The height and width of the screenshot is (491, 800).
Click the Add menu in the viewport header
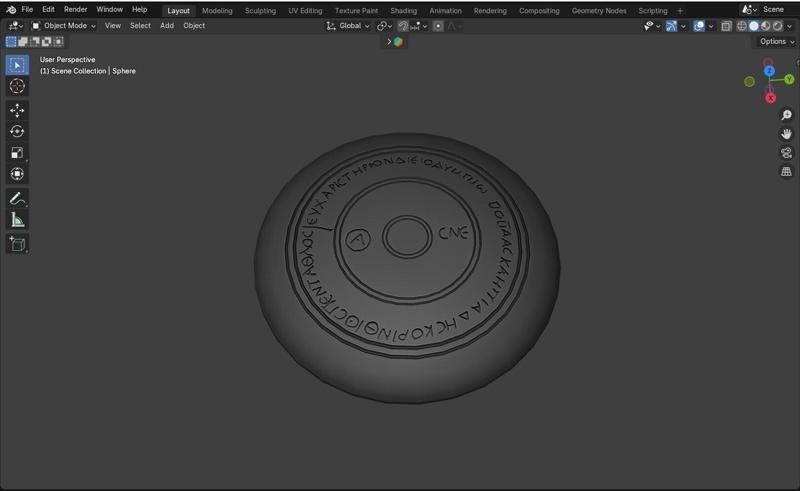pos(167,26)
